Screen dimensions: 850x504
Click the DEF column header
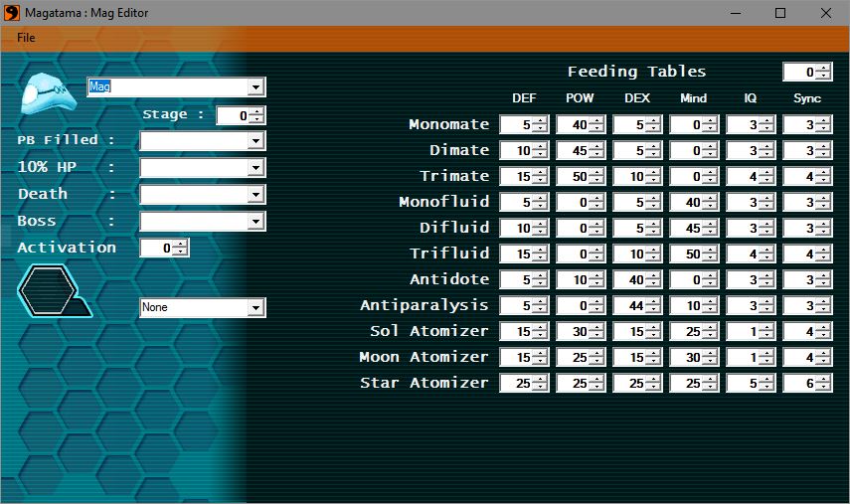pyautogui.click(x=524, y=98)
